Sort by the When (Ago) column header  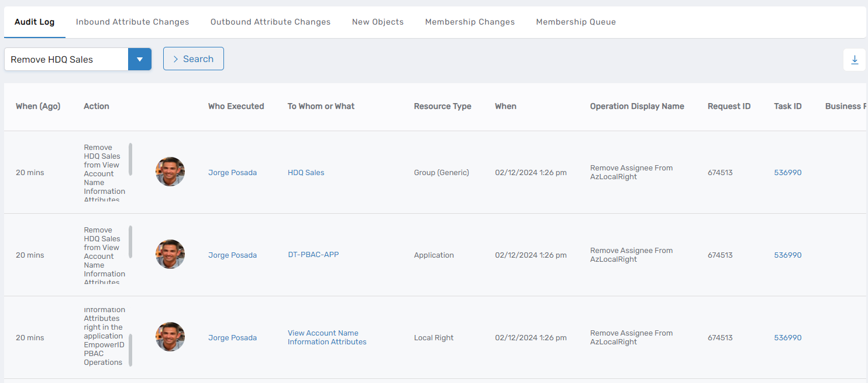click(38, 107)
